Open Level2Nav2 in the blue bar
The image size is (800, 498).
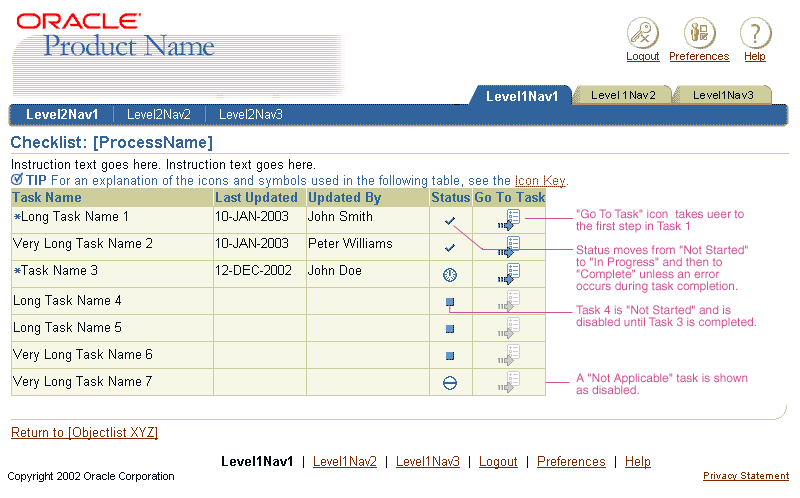pyautogui.click(x=159, y=114)
